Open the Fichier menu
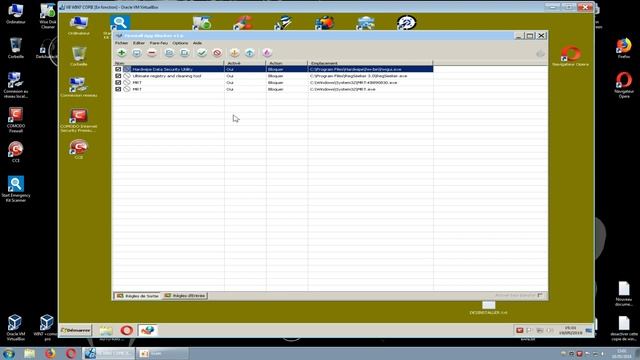This screenshot has width=640, height=360. click(x=121, y=43)
